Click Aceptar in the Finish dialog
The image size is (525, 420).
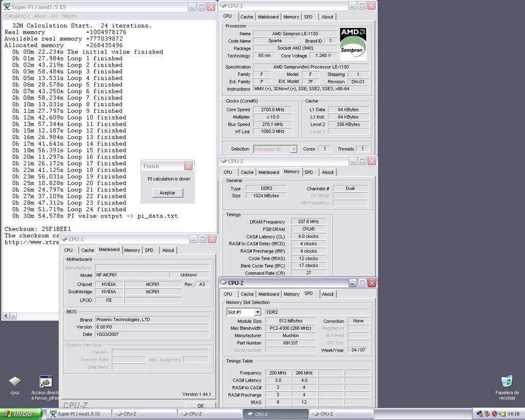(168, 193)
